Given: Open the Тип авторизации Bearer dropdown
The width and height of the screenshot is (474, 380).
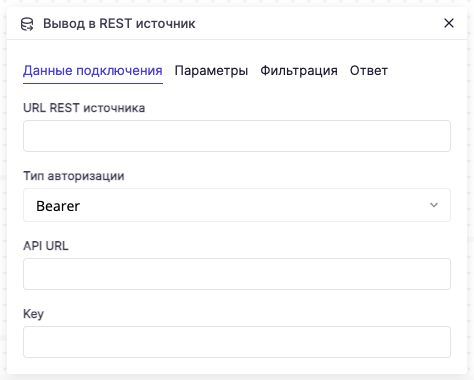Looking at the screenshot, I should 237,205.
